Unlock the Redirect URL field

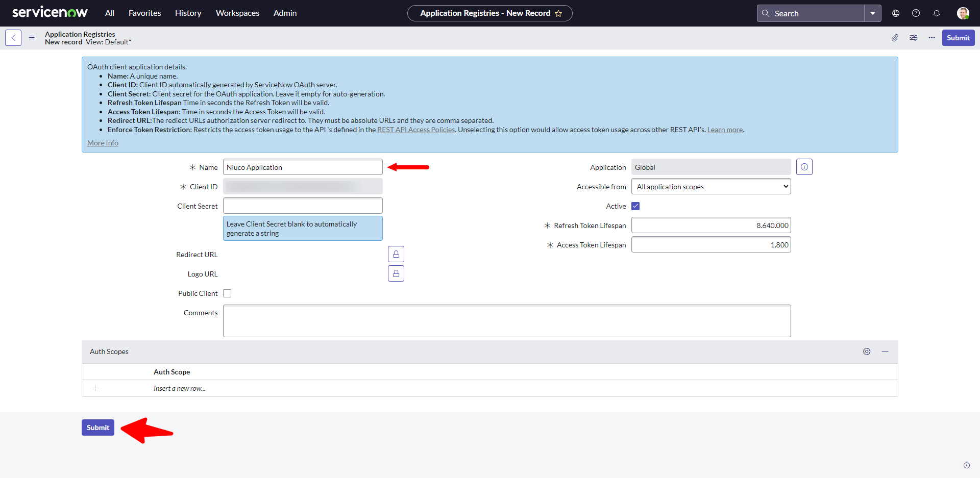point(396,254)
